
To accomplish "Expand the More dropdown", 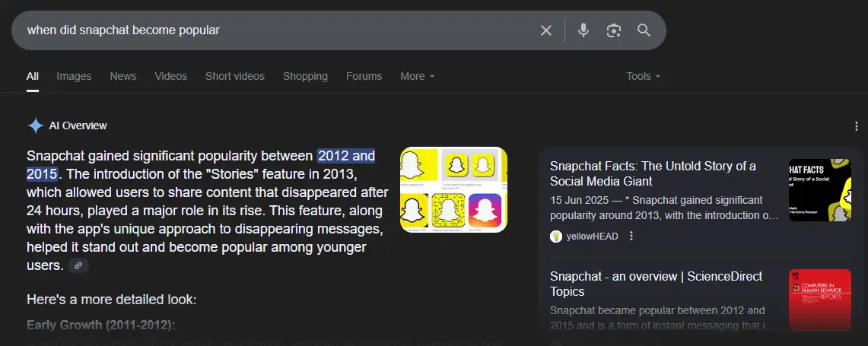I will pos(418,76).
